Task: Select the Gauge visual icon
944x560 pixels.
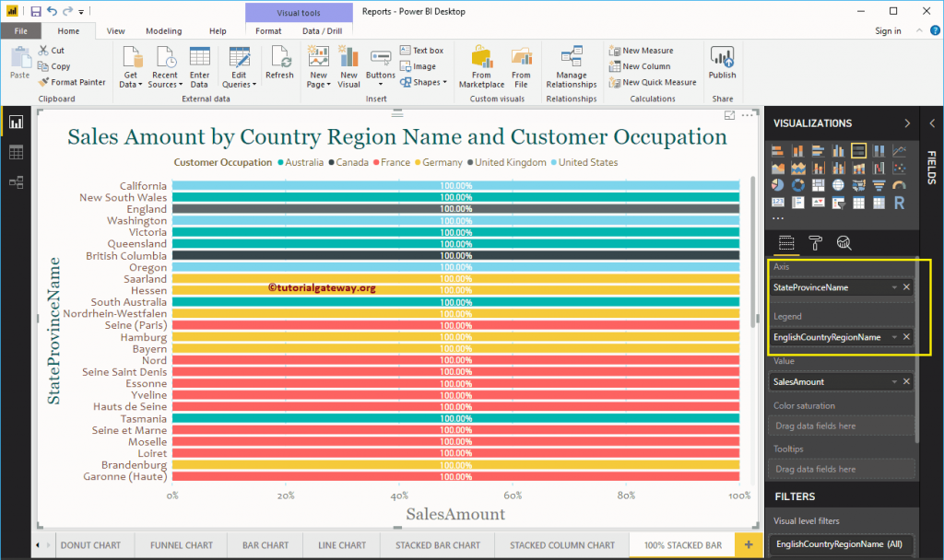Action: [900, 184]
